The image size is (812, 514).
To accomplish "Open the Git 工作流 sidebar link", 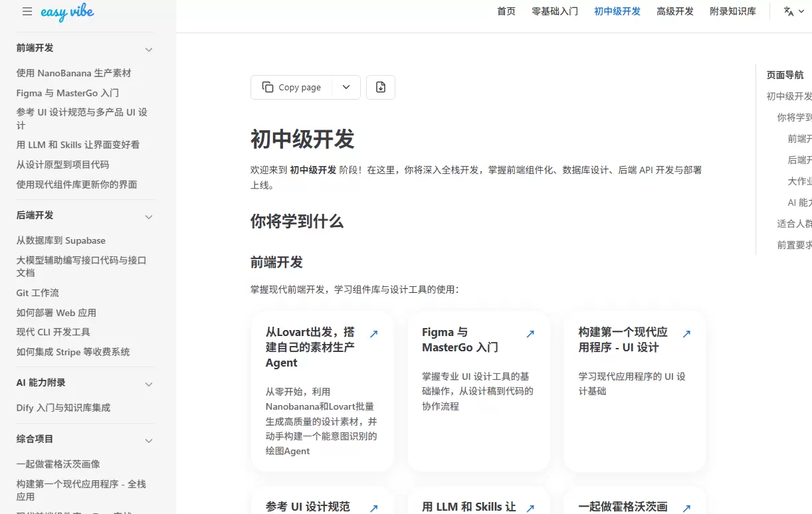I will coord(37,293).
